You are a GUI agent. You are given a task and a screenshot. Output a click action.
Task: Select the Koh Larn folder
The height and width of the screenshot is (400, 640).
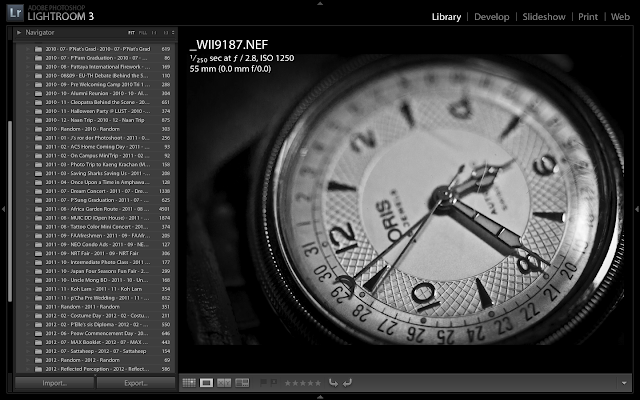tap(96, 289)
